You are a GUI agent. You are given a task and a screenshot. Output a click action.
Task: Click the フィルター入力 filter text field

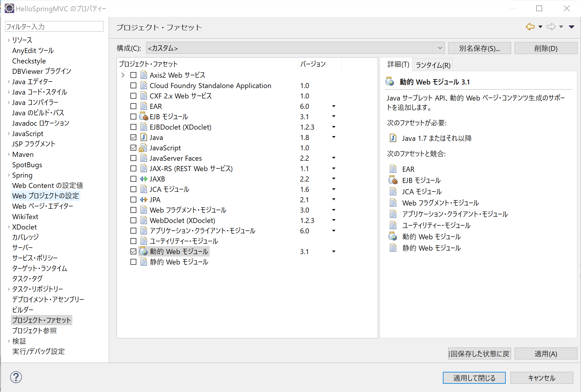tap(54, 27)
